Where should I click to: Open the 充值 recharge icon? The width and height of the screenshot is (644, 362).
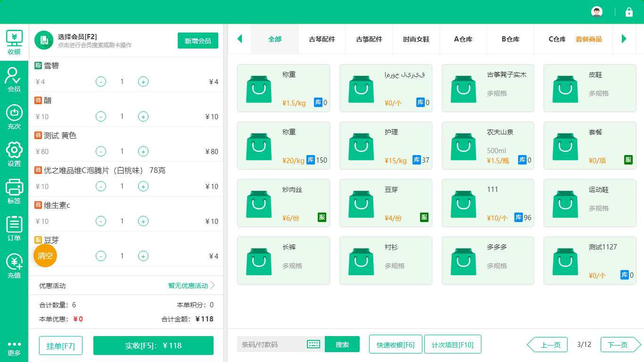[14, 266]
